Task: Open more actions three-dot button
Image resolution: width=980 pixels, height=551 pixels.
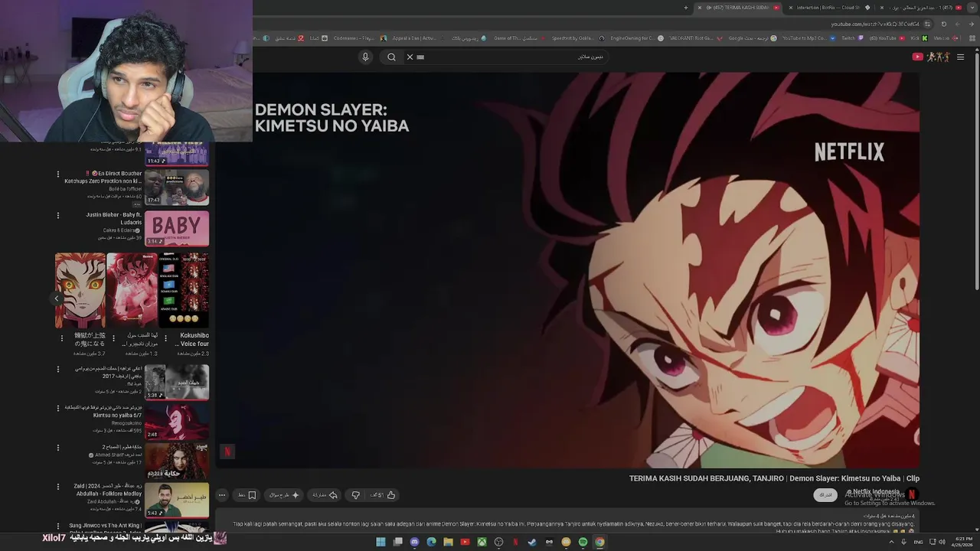Action: click(x=221, y=495)
